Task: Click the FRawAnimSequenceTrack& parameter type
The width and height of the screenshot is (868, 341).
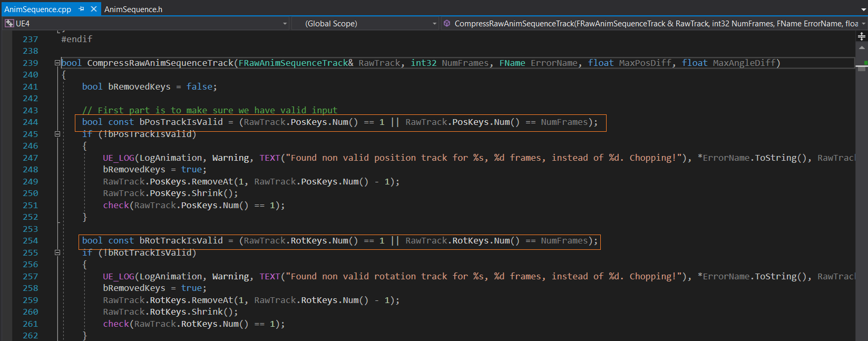Action: (x=296, y=63)
